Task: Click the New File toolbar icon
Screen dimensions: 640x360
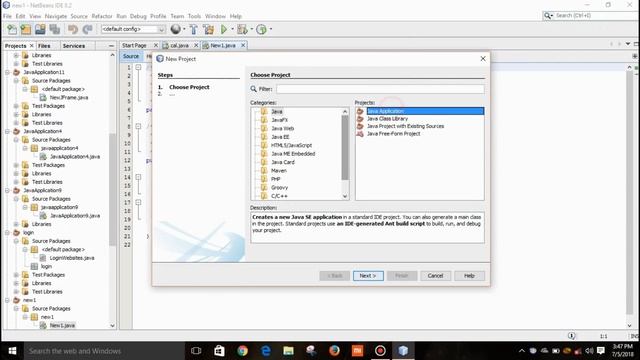Action: [12, 29]
